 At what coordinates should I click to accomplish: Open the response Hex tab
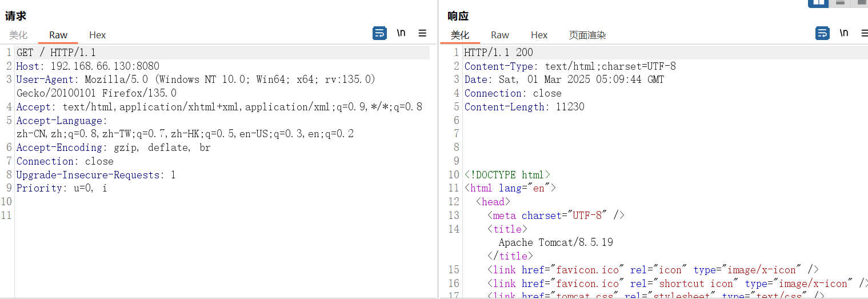[539, 35]
